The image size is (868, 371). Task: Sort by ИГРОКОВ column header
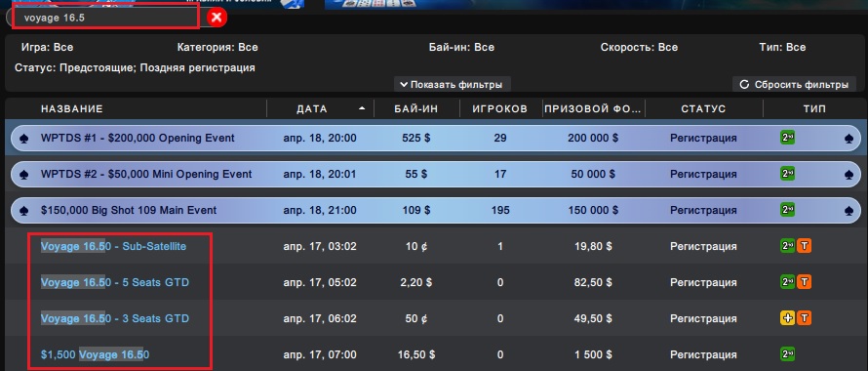click(x=500, y=109)
